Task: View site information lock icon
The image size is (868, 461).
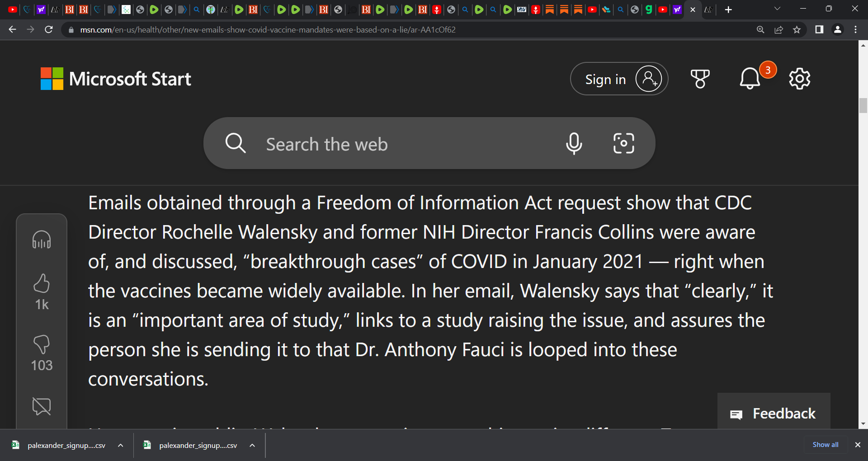Action: click(71, 30)
